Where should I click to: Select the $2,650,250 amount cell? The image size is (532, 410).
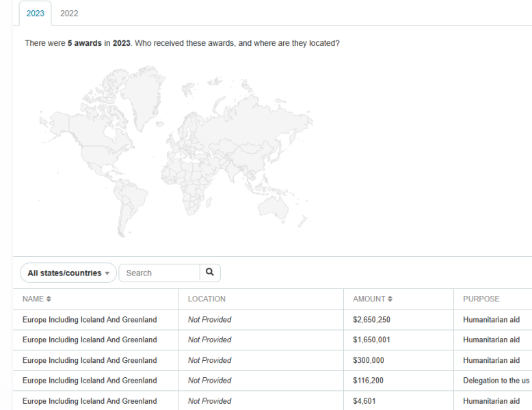click(x=371, y=320)
